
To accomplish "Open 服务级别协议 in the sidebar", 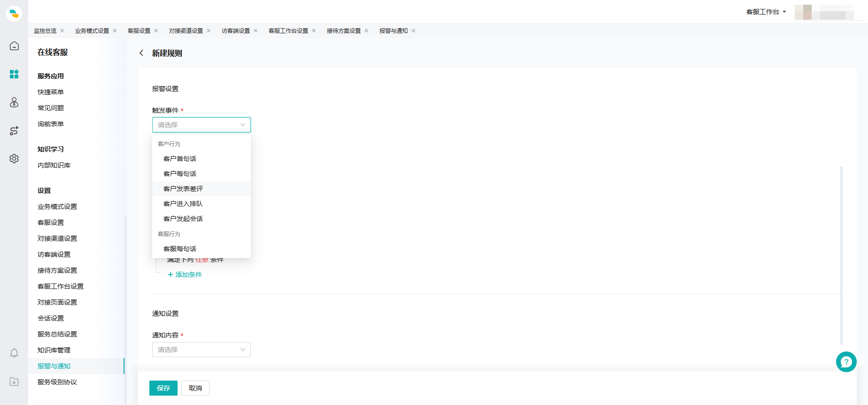I will click(57, 382).
